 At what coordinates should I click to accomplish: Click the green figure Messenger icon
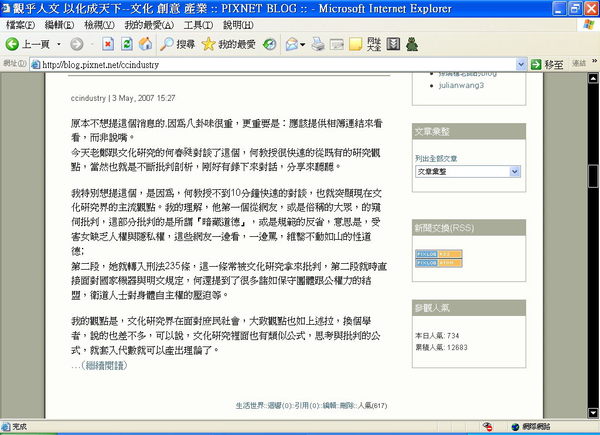pyautogui.click(x=412, y=44)
